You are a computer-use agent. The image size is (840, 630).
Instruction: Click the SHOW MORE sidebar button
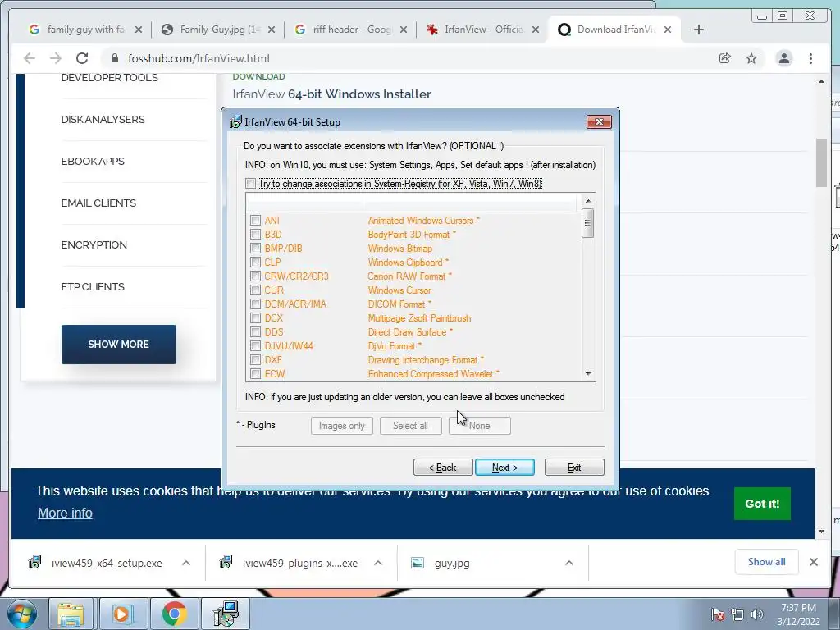click(x=118, y=345)
